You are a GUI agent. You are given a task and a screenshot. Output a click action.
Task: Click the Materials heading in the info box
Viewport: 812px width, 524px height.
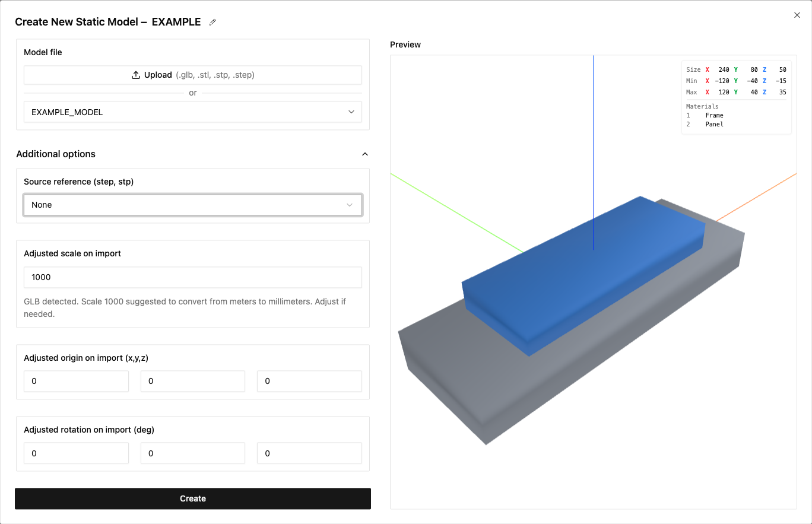pyautogui.click(x=702, y=106)
